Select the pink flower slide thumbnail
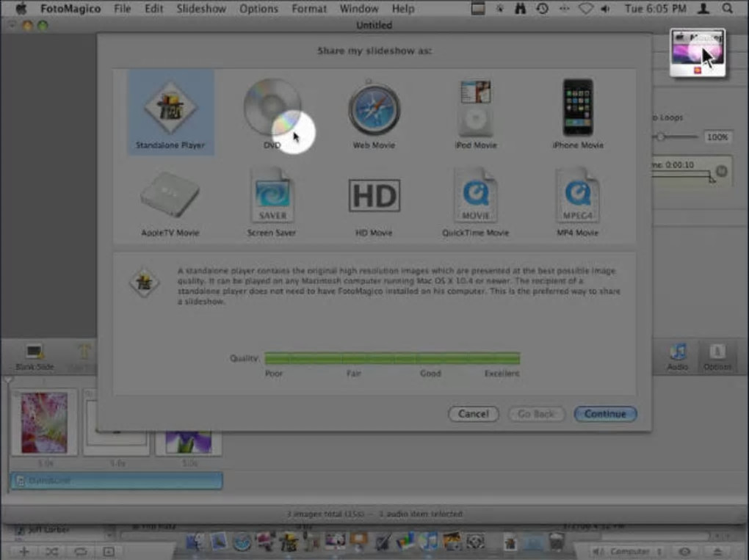Screen dimensions: 749x560 click(44, 423)
